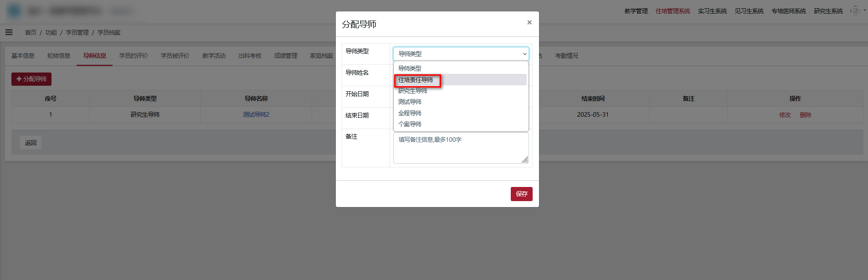The height and width of the screenshot is (280, 868).
Task: Select 研究生导师 option in dropdown
Action: [461, 91]
